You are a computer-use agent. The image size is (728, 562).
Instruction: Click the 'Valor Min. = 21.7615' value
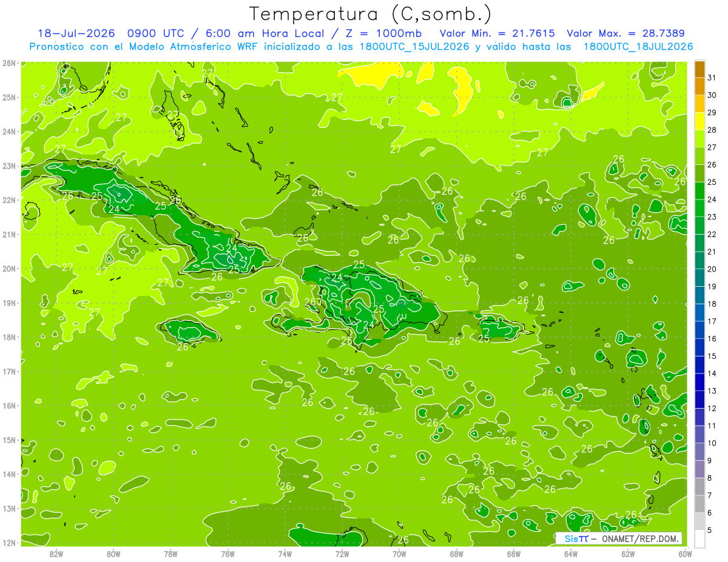click(x=496, y=33)
